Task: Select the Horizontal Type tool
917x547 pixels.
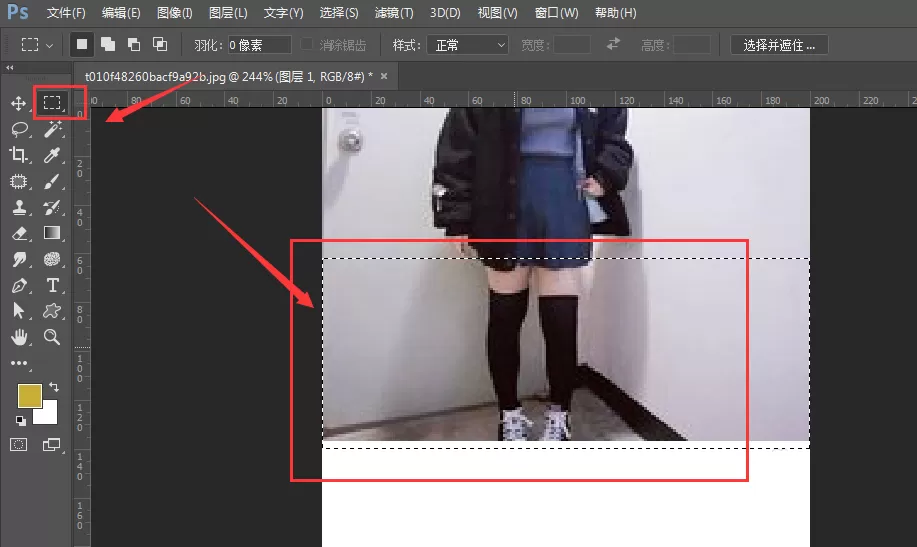Action: click(x=52, y=285)
